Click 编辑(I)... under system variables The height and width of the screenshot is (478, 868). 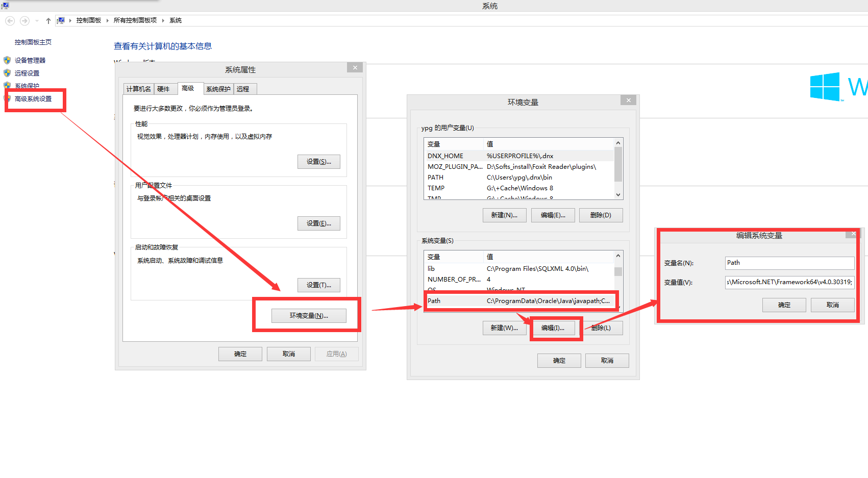(553, 328)
